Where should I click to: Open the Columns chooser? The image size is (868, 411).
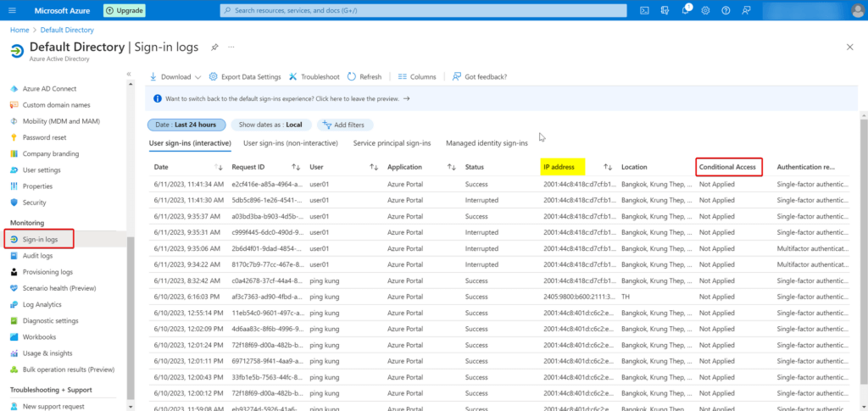(417, 77)
